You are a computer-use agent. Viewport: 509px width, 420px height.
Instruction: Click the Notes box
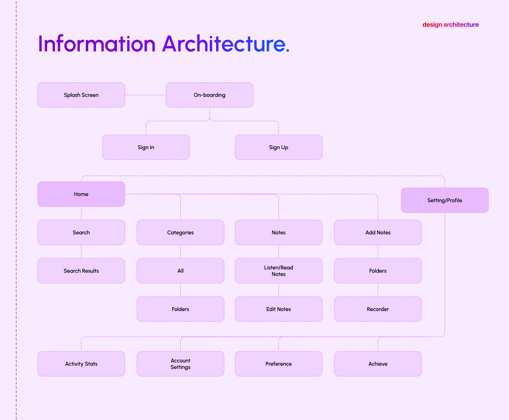click(278, 232)
